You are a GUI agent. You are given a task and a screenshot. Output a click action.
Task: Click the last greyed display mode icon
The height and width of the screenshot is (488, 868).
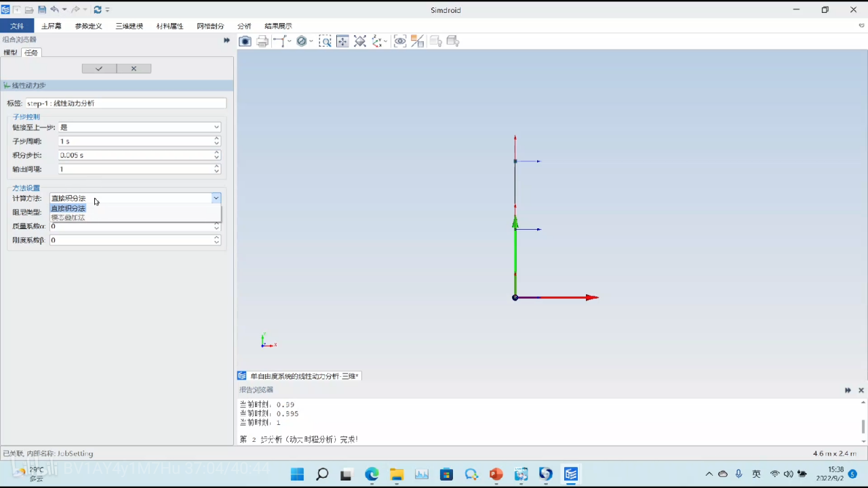click(453, 41)
